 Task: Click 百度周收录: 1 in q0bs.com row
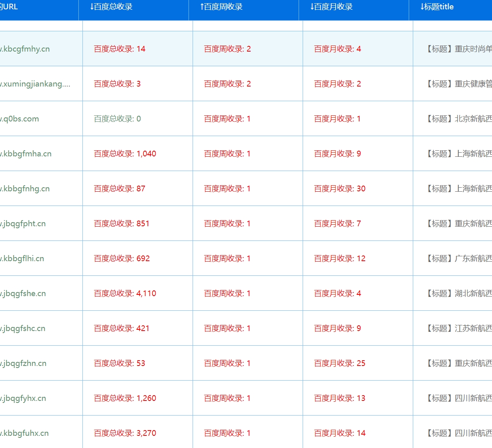point(227,119)
